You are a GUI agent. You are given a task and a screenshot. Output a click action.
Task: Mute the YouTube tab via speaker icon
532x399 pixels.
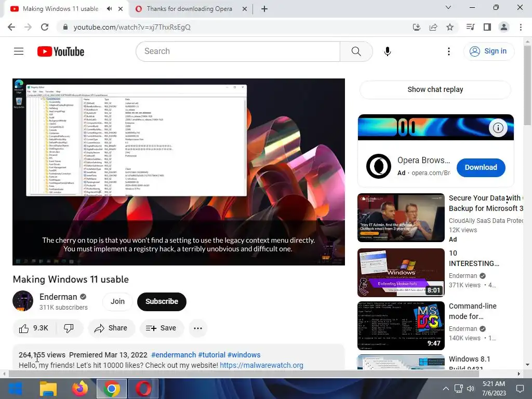pos(109,9)
